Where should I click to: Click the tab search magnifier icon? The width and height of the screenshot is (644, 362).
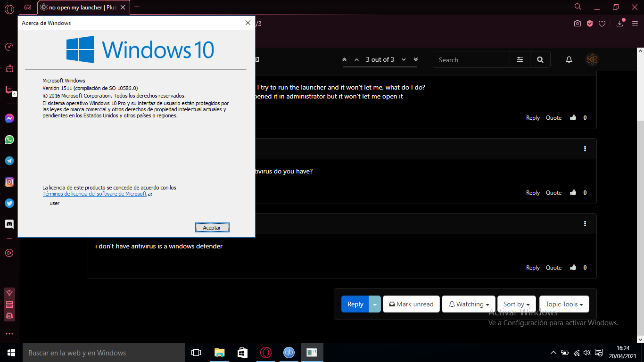(578, 7)
